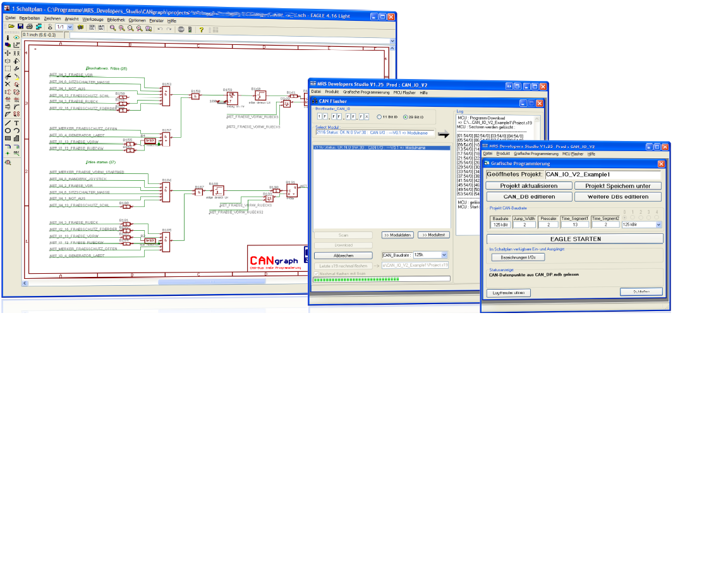Viewport: 728px width, 583px height.
Task: Select the Info tool
Action: (8, 37)
